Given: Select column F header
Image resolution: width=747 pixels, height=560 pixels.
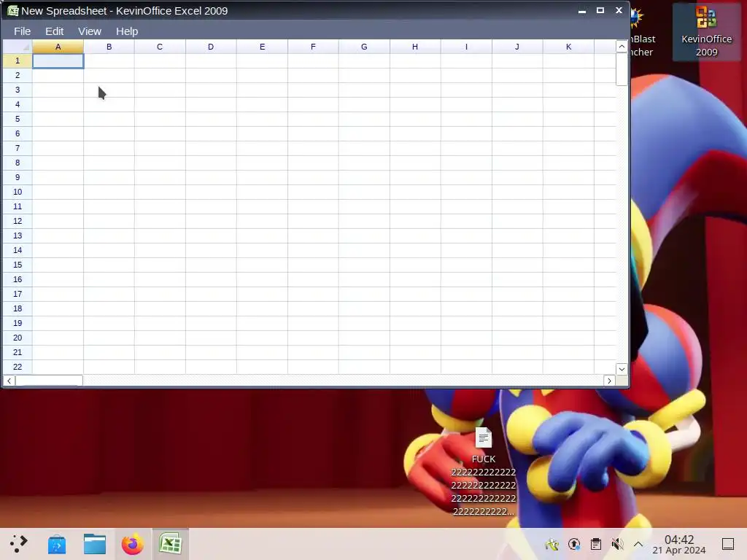Looking at the screenshot, I should (x=313, y=47).
